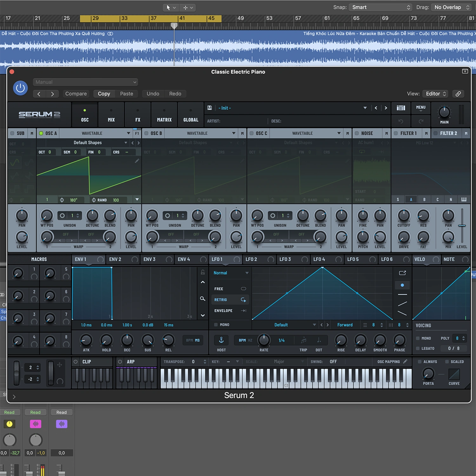The width and height of the screenshot is (476, 476).
Task: Click the Compare button
Action: tap(76, 94)
